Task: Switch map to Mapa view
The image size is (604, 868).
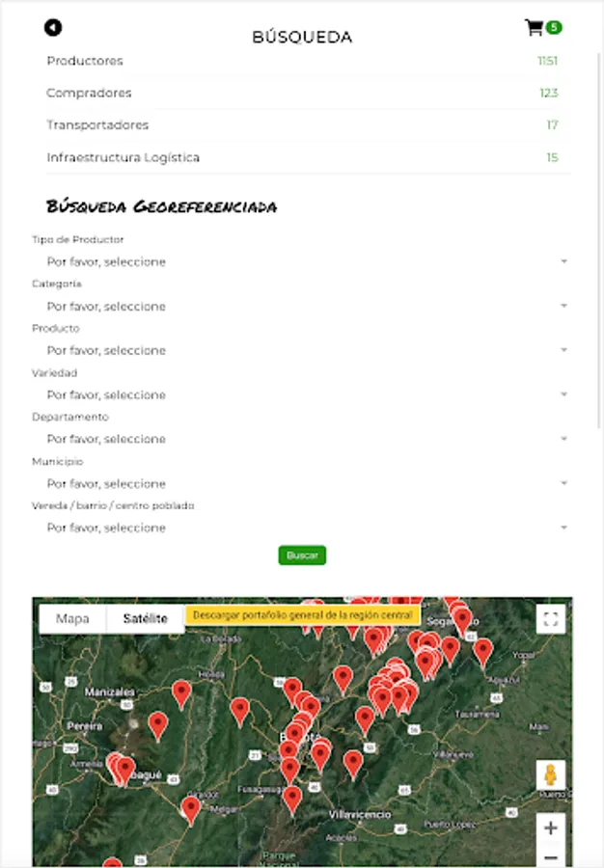Action: (72, 618)
